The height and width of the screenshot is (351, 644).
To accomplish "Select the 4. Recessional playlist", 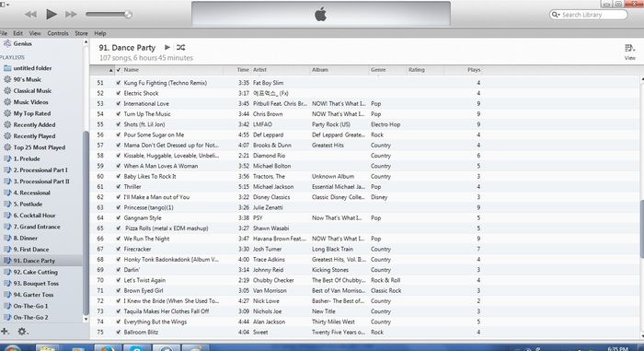I will coord(31,193).
